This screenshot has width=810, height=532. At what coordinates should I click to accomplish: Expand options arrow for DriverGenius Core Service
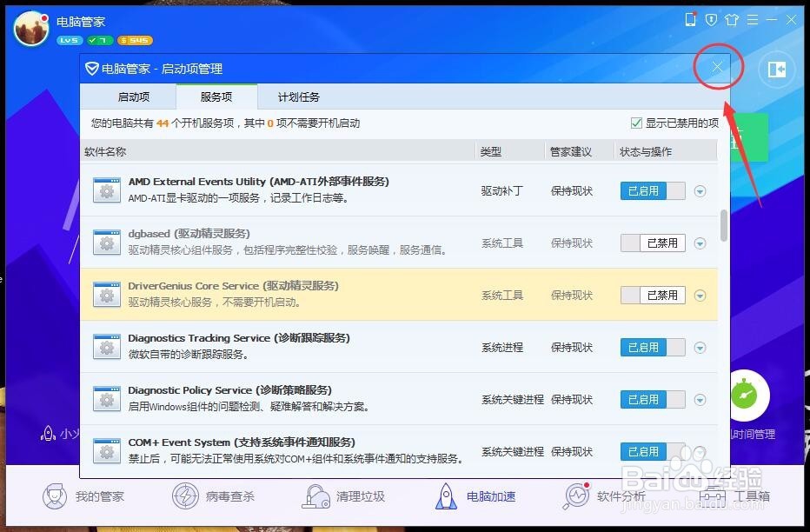pyautogui.click(x=700, y=295)
